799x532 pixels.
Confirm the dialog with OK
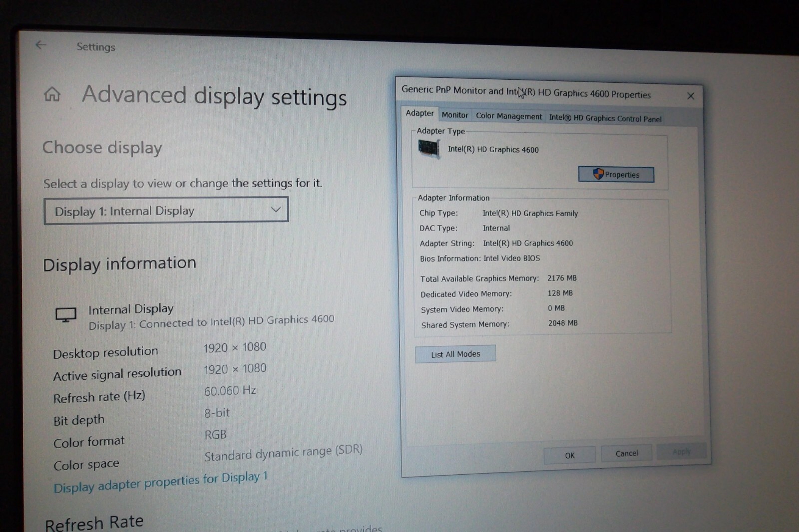click(x=569, y=455)
